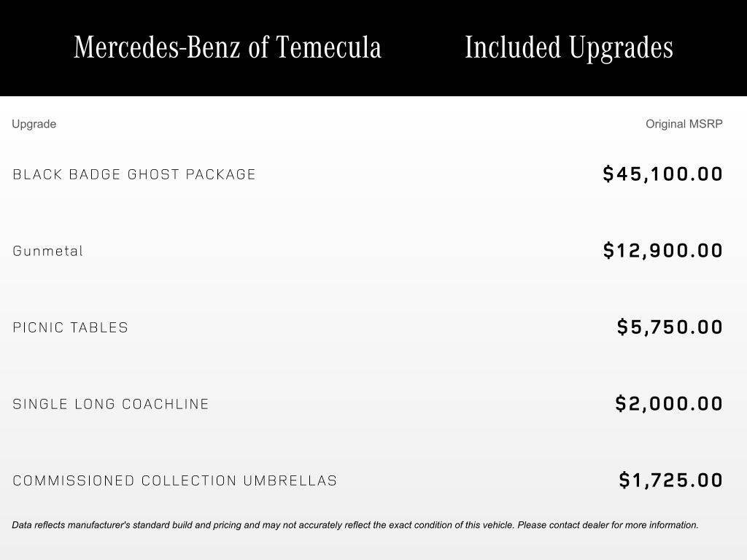Select the Gunmetal upgrade label
Screen dimensions: 747x560
click(47, 251)
